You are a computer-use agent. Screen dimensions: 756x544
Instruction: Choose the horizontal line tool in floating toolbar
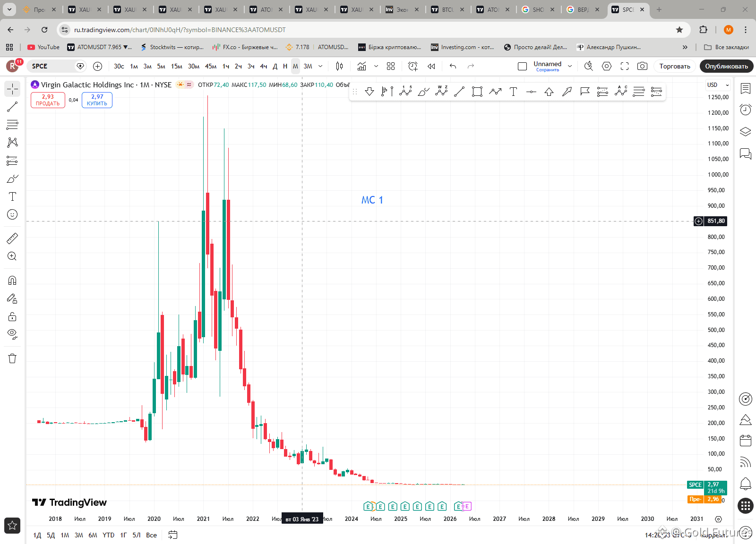coord(531,92)
